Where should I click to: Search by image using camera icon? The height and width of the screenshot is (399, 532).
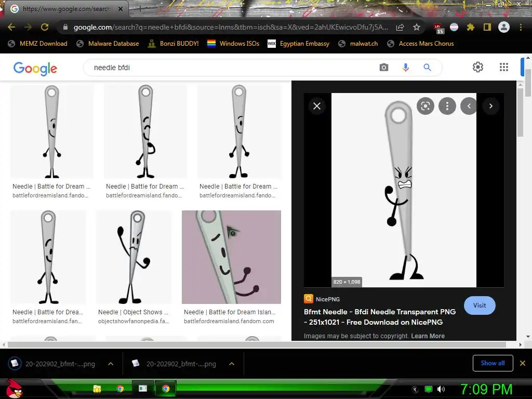[x=384, y=67]
